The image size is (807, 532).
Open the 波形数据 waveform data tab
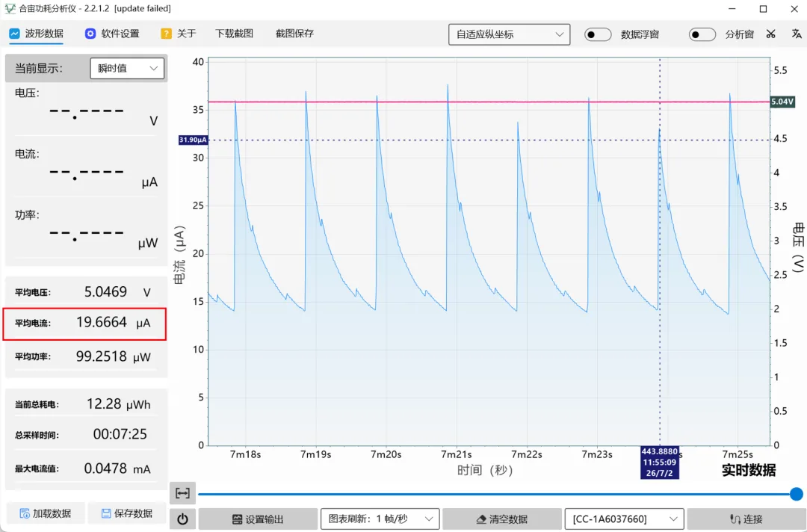point(36,34)
